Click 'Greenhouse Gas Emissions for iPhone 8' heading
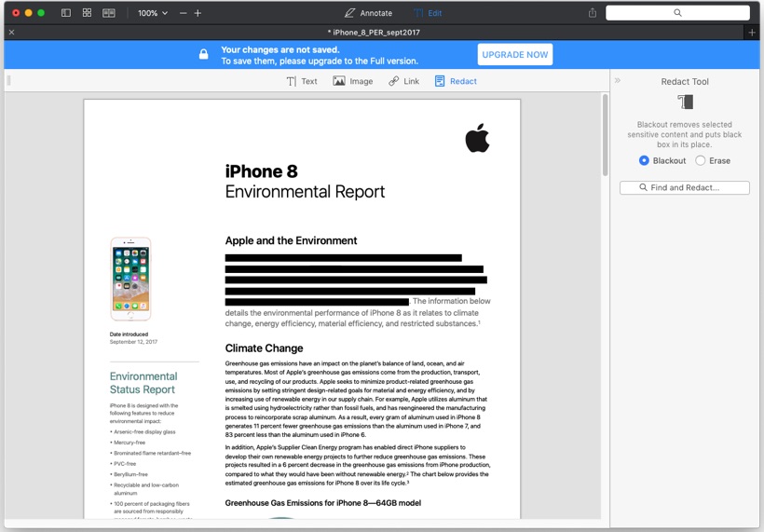 (323, 503)
